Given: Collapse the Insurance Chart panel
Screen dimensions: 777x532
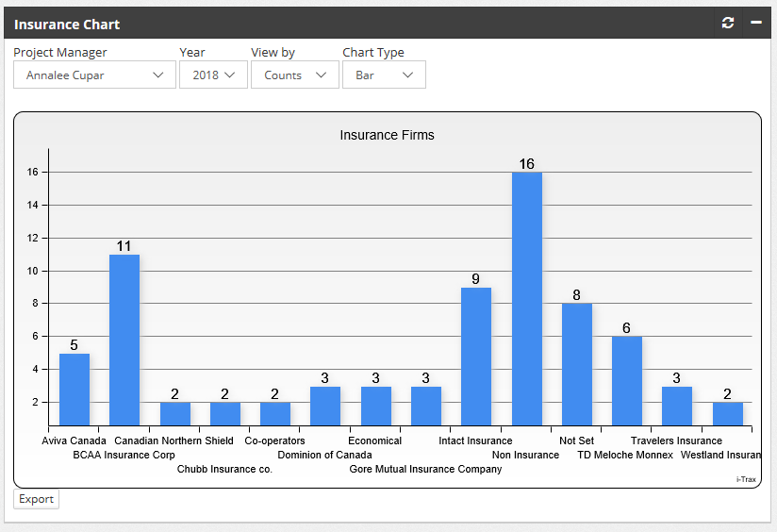Looking at the screenshot, I should coord(756,23).
